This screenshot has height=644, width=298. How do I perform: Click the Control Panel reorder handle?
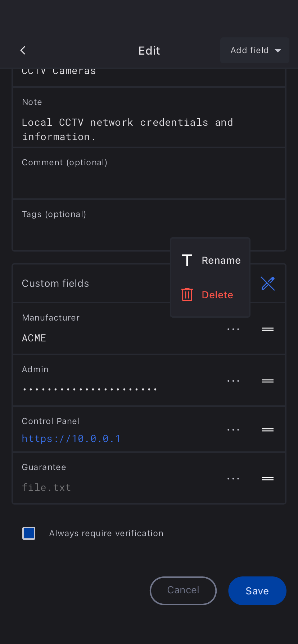(268, 430)
